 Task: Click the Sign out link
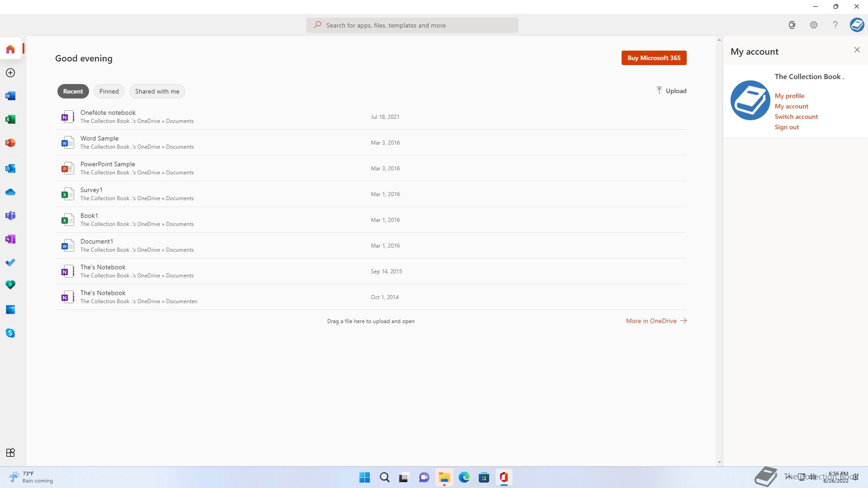tap(787, 127)
